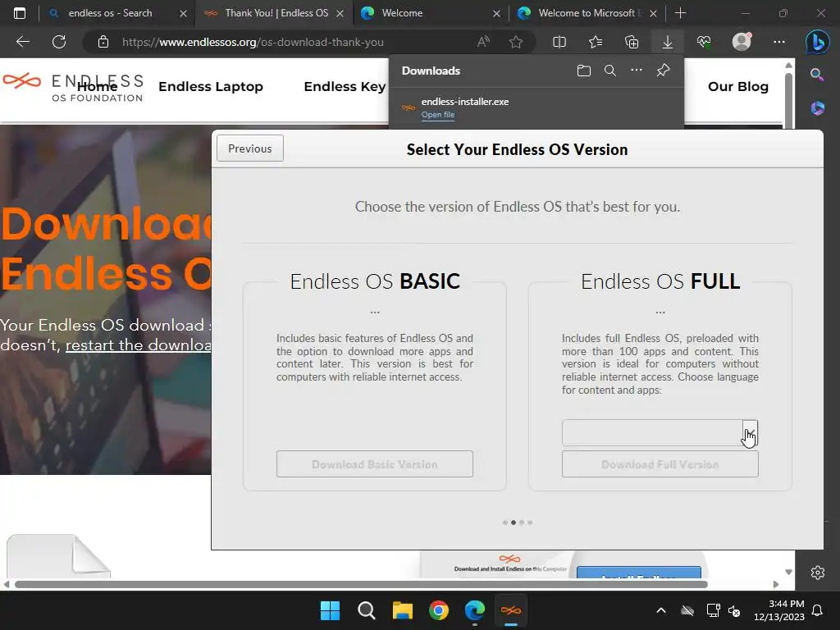
Task: Open OneDrive cloud tray icon
Action: [x=687, y=610]
